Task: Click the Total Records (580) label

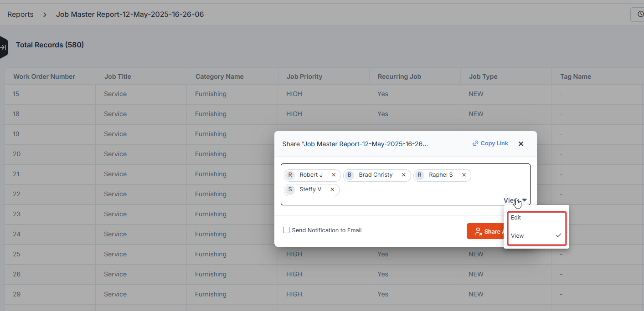Action: pos(50,45)
